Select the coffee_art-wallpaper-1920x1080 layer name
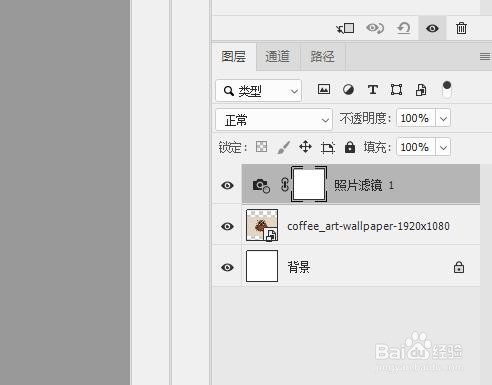The image size is (492, 385). coord(368,226)
